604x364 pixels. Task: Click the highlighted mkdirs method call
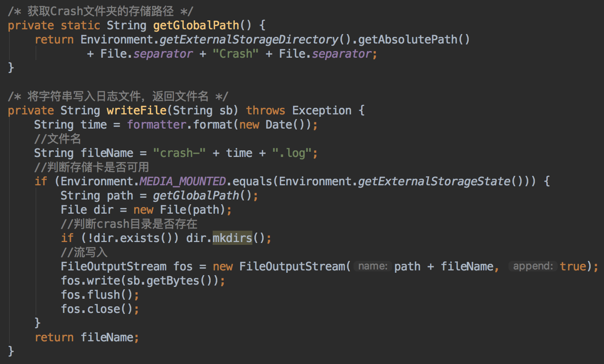point(232,238)
